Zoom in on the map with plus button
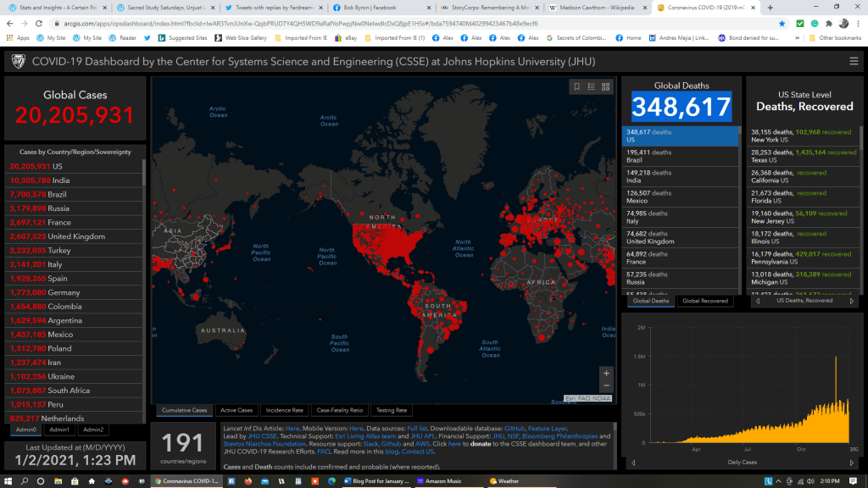This screenshot has width=868, height=488. [x=605, y=374]
